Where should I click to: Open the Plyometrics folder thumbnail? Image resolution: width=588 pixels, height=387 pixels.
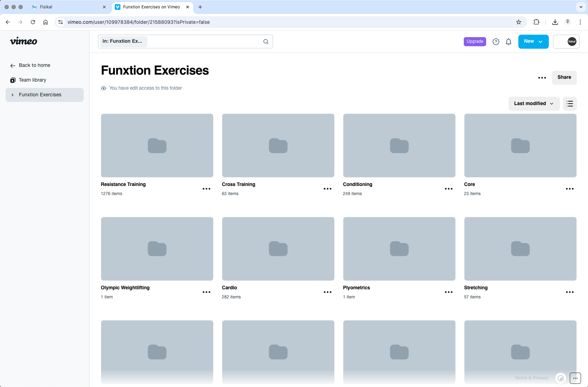[x=399, y=249]
